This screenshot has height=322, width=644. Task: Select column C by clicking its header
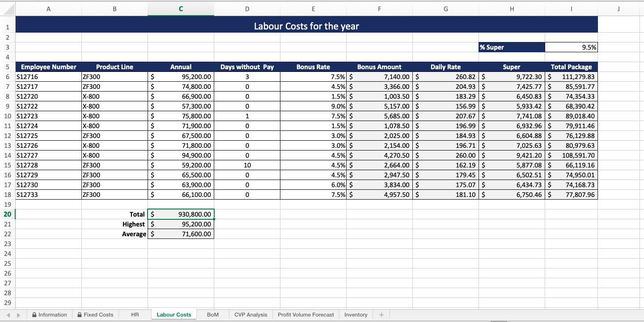[x=181, y=8]
